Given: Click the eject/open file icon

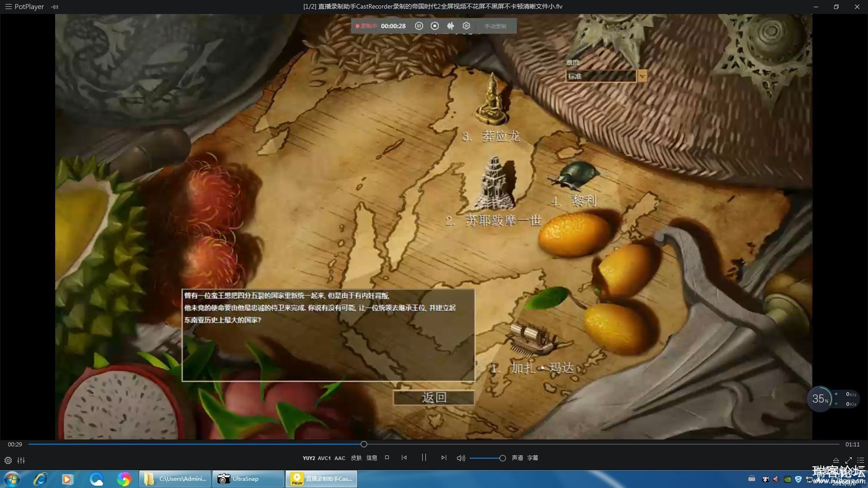Looking at the screenshot, I should (836, 460).
